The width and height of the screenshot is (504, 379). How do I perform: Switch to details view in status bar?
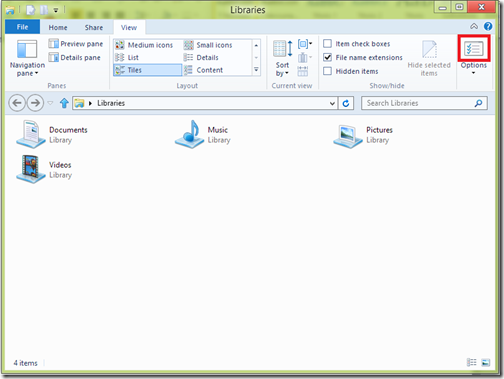pyautogui.click(x=471, y=362)
